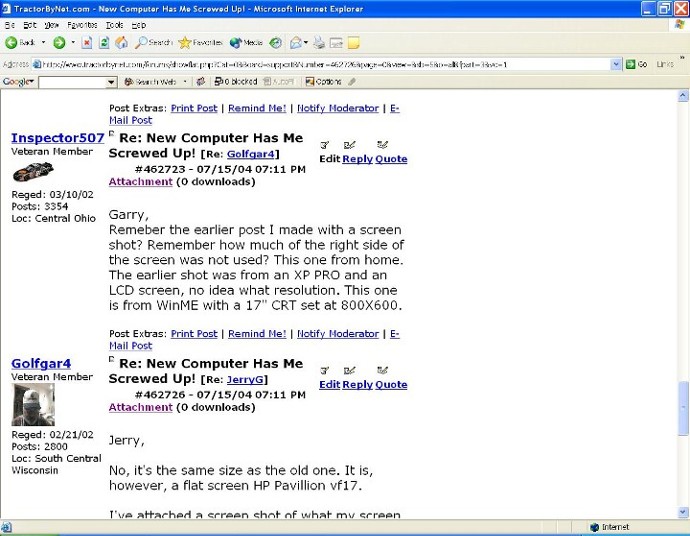Image resolution: width=690 pixels, height=536 pixels.
Task: Click the Print toolbar icon
Action: (317, 43)
